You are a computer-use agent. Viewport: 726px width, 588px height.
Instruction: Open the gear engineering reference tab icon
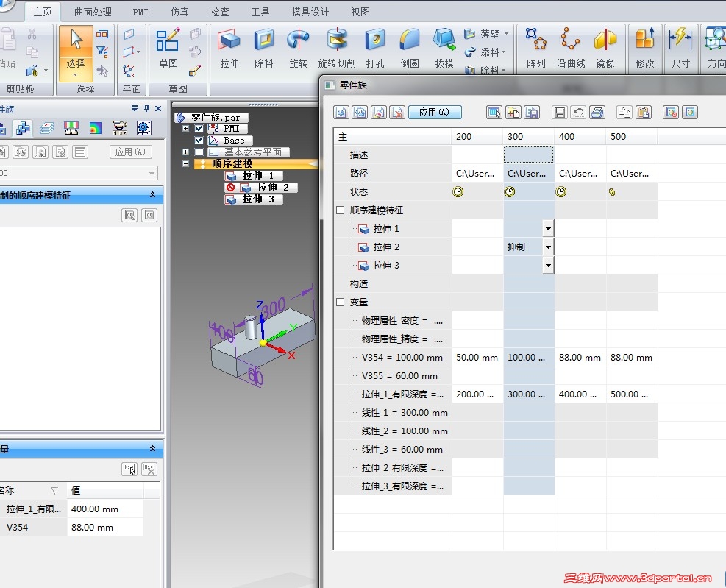(144, 128)
